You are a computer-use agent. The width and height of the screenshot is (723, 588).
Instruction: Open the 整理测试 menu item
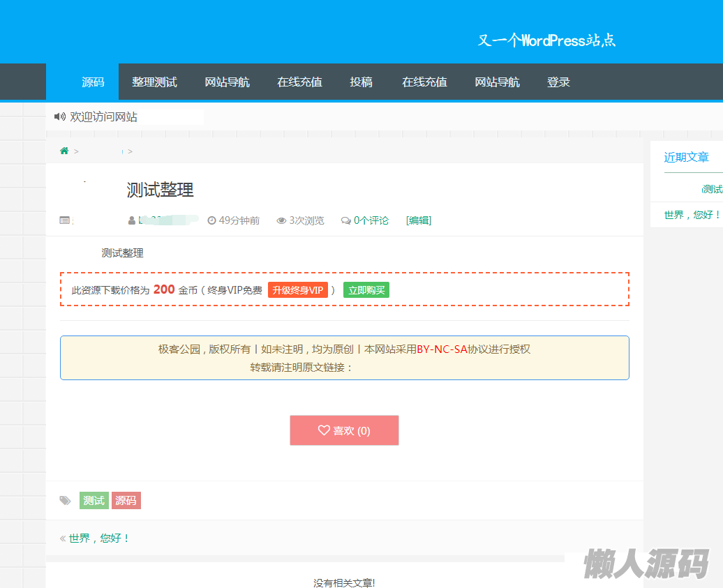[x=154, y=82]
